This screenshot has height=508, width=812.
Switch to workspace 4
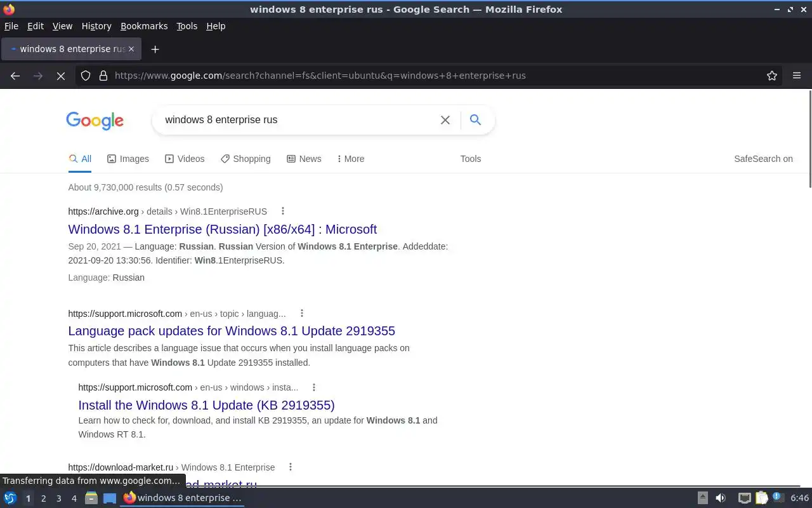tap(74, 498)
